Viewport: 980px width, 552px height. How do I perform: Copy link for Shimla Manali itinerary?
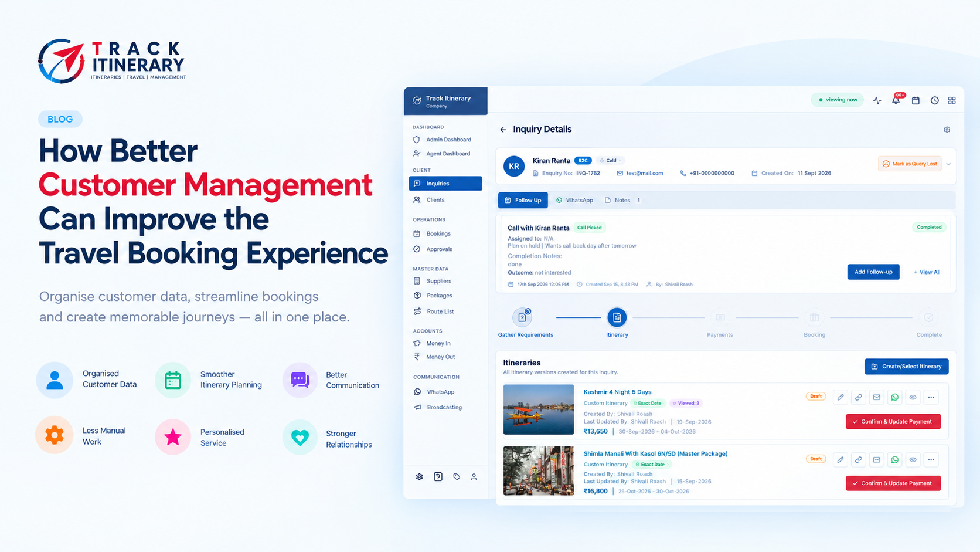pos(859,459)
